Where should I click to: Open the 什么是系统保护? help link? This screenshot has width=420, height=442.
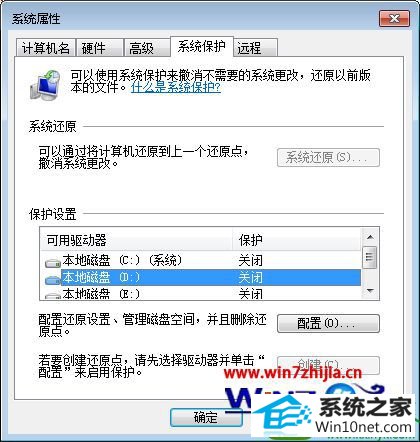pos(176,87)
